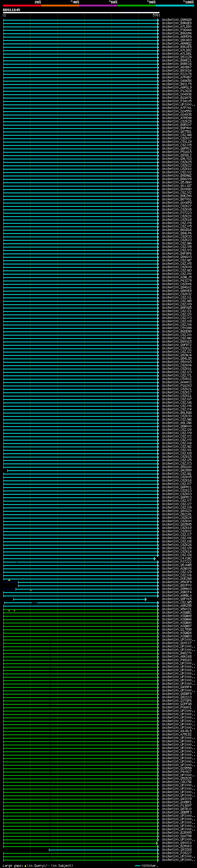Click the green ~80% identity legend segment
This screenshot has width=197, height=868.
point(137,6)
